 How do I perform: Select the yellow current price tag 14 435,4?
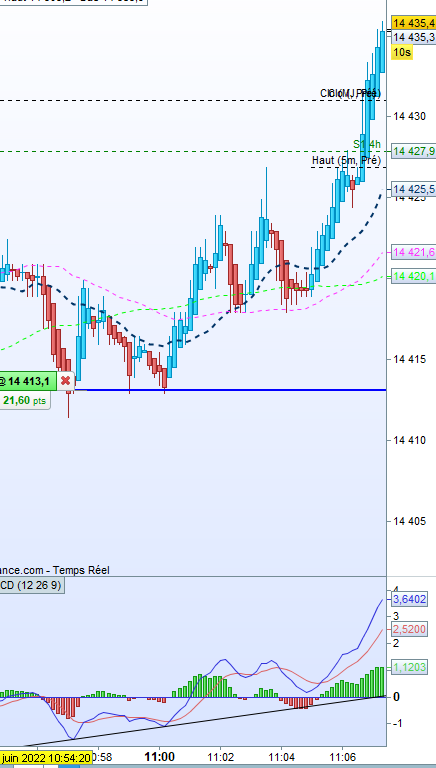413,23
